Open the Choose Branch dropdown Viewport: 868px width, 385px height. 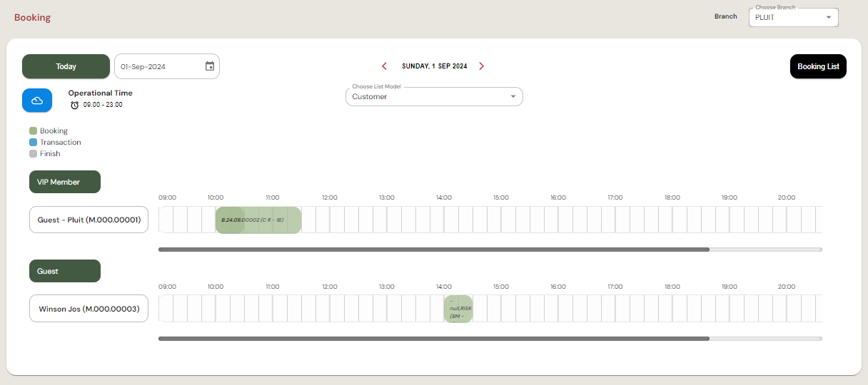[793, 18]
